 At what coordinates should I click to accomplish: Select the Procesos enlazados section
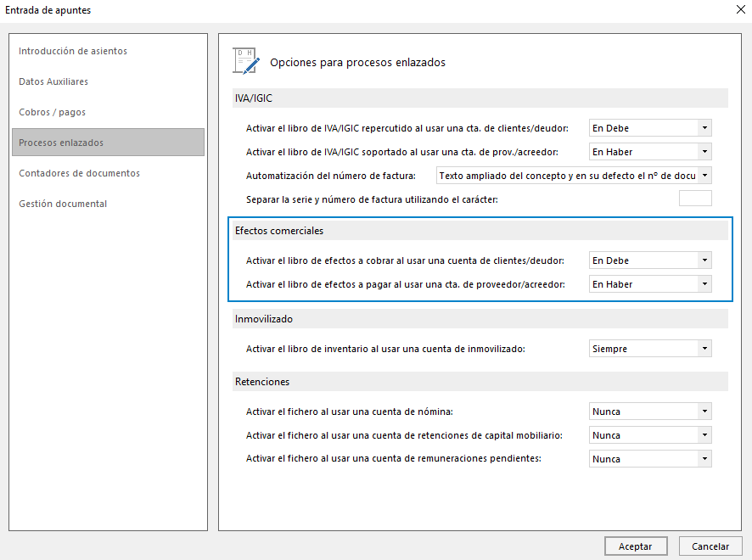click(x=108, y=143)
